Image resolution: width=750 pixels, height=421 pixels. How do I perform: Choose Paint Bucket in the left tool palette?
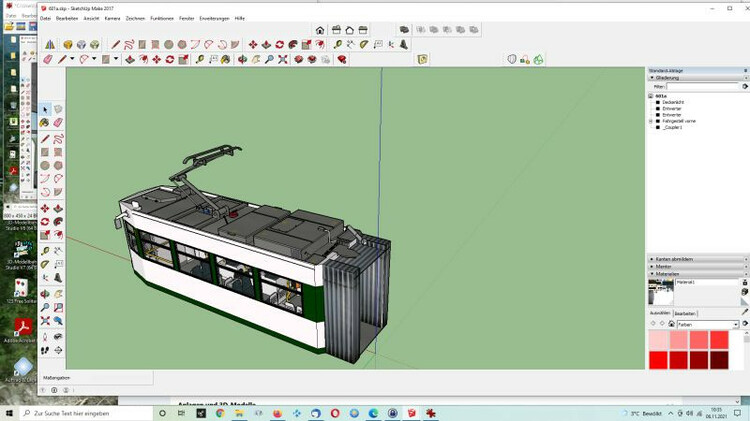pos(45,123)
